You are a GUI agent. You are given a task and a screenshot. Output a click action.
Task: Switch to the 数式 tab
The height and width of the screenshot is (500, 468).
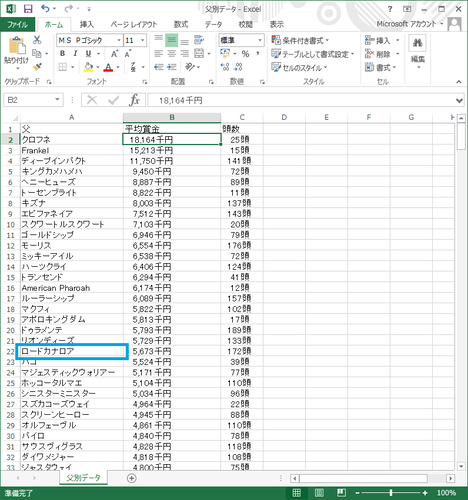click(181, 24)
